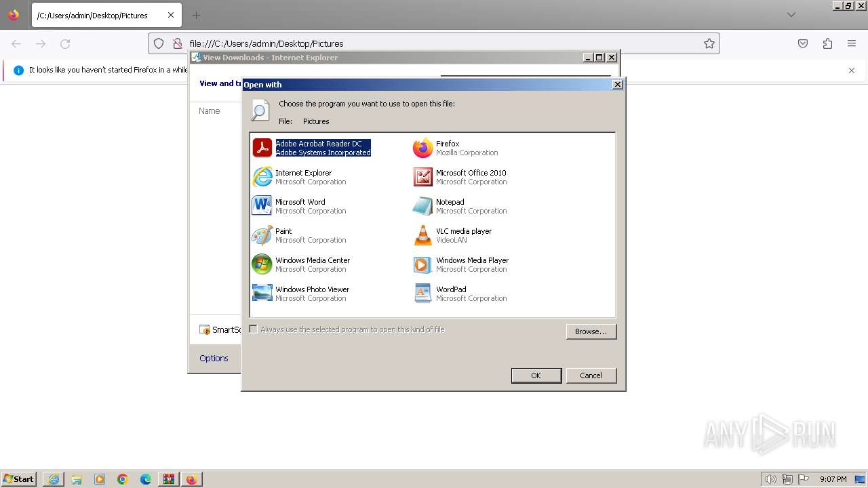
Task: Select the "Windows Photo Viewer" text label
Action: [312, 289]
